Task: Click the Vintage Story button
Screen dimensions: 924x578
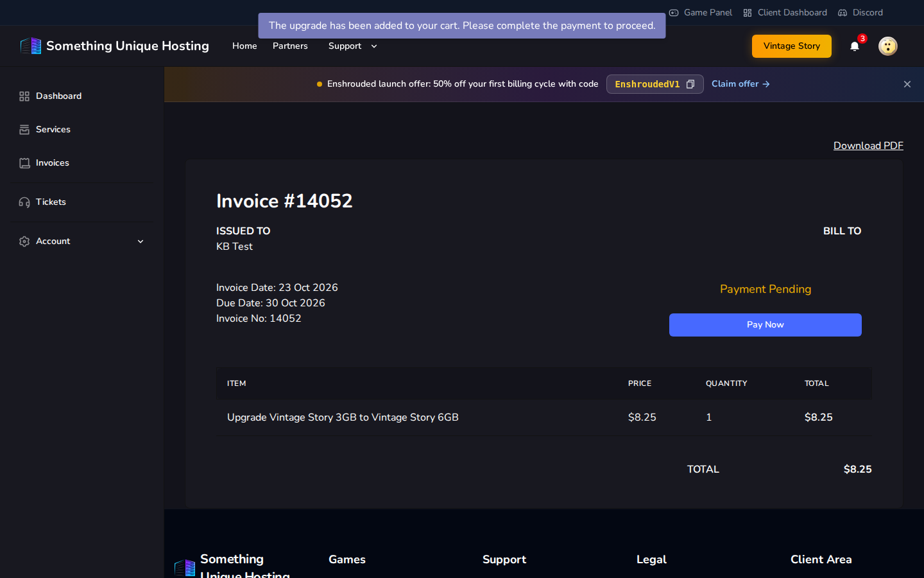Action: point(792,46)
